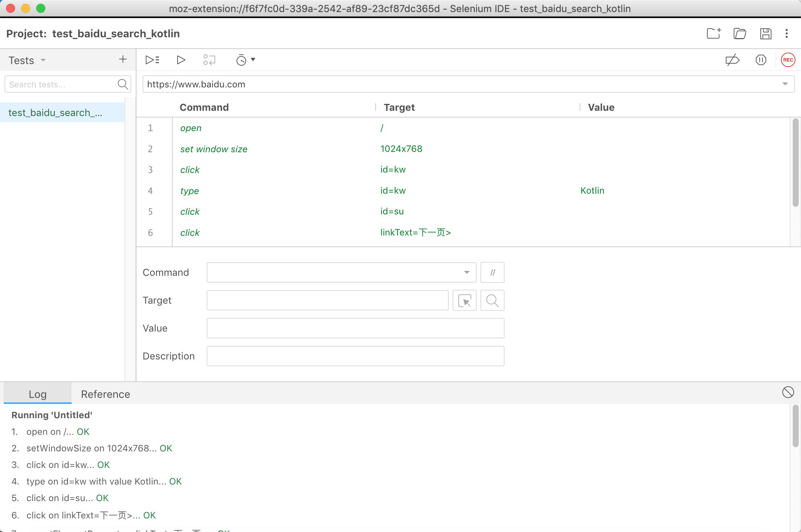Click the Open Project button
Image resolution: width=801 pixels, height=532 pixels.
(x=740, y=34)
